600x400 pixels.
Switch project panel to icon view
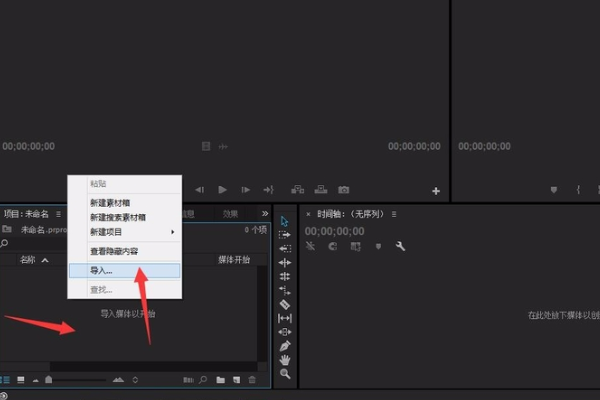tap(20, 380)
